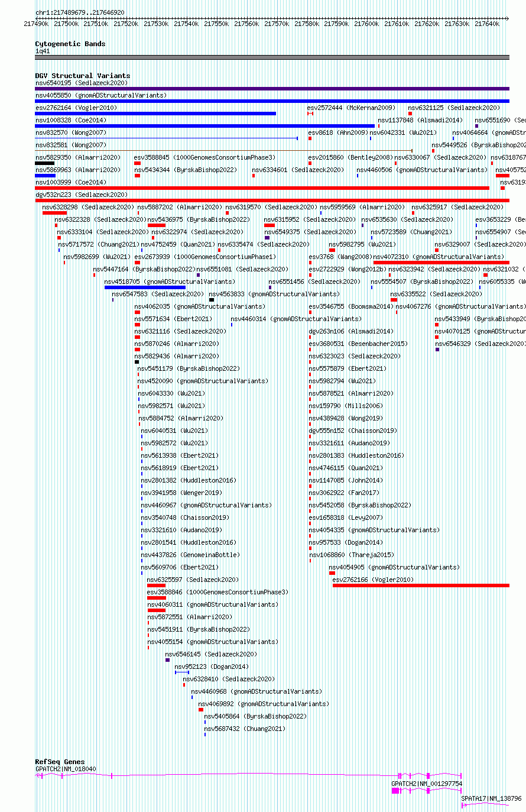Select nsv832570 (Wong2007) label
Image resolution: width=526 pixels, height=812 pixels.
pyautogui.click(x=71, y=132)
